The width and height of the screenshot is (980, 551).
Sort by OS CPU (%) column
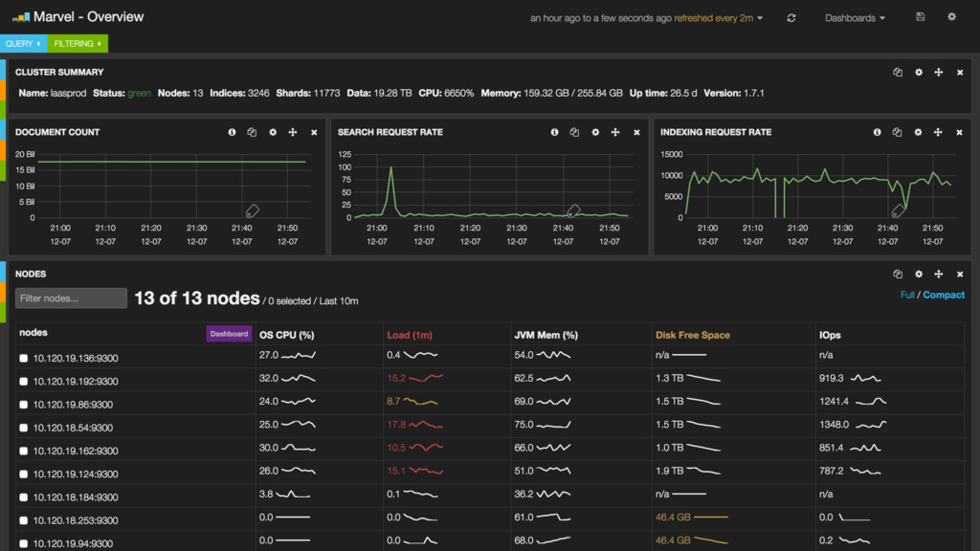click(287, 335)
